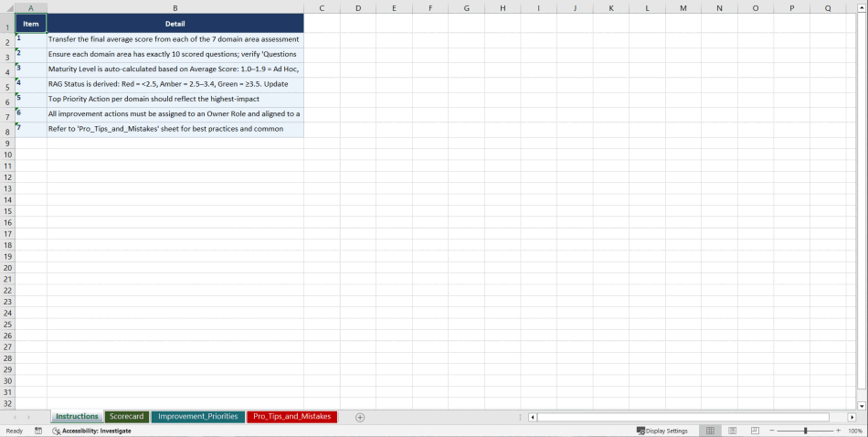
Task: Open the Pro_Tips_and_Mistakes sheet tab
Action: coord(291,417)
